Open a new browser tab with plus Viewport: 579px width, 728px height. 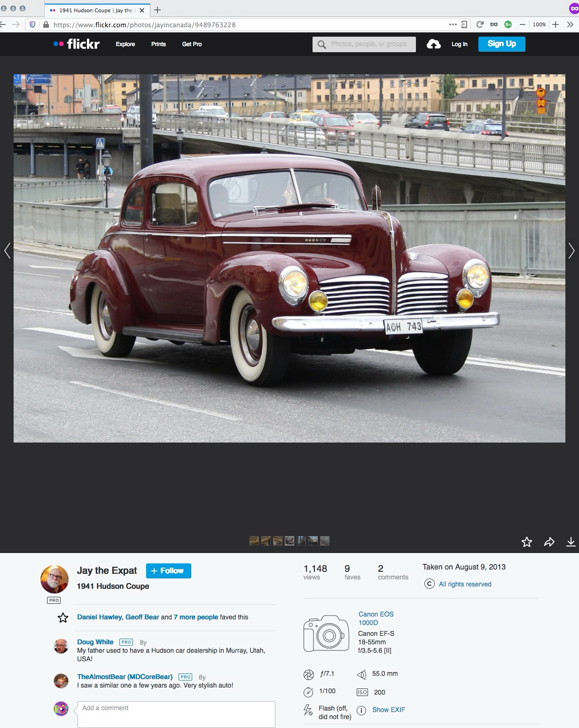tap(157, 10)
